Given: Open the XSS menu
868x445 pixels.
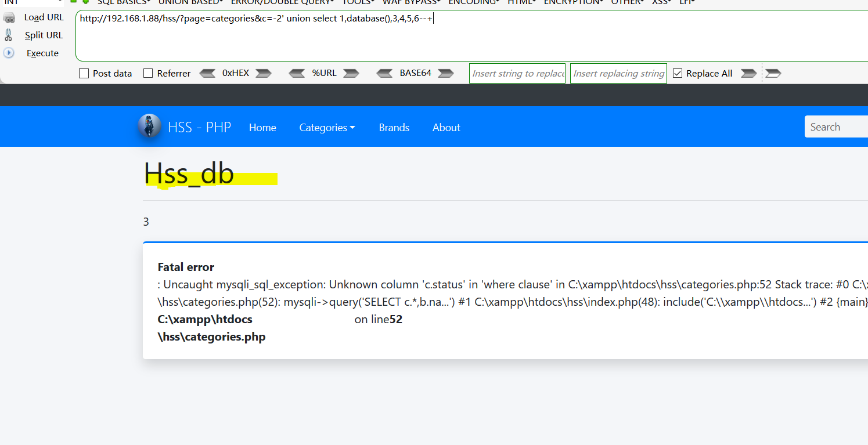Looking at the screenshot, I should (662, 2).
